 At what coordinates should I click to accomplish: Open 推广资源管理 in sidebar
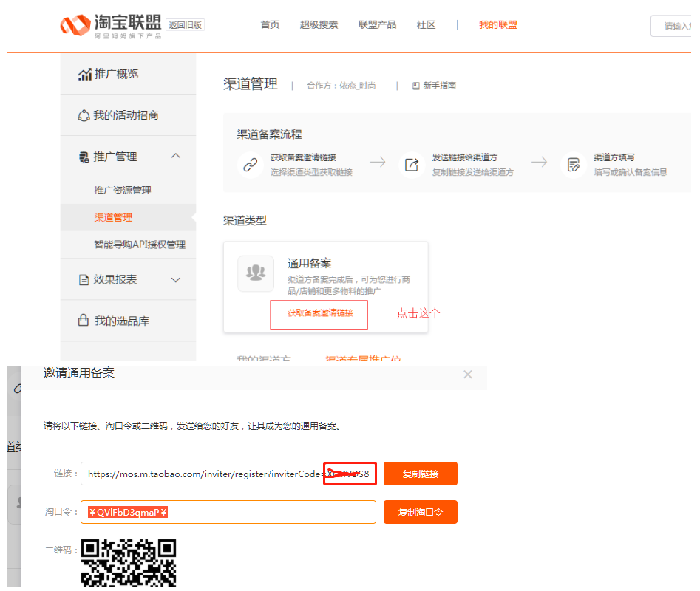(123, 191)
